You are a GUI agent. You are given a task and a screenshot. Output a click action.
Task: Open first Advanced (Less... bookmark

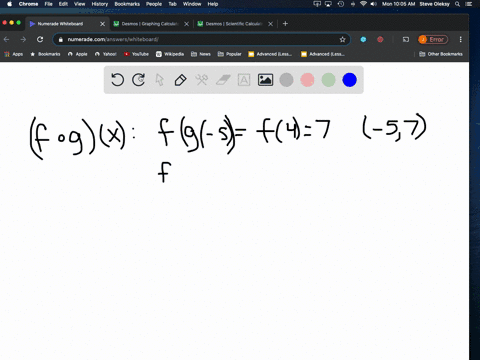(x=270, y=54)
